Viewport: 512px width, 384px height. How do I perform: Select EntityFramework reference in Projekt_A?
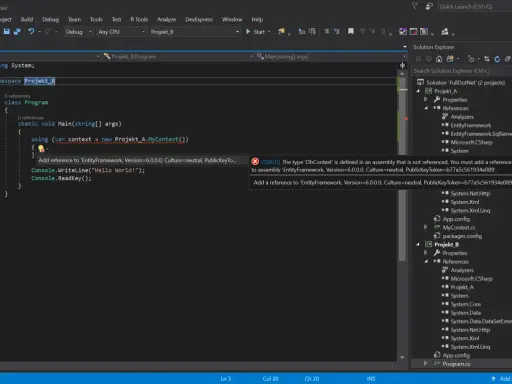click(x=471, y=125)
